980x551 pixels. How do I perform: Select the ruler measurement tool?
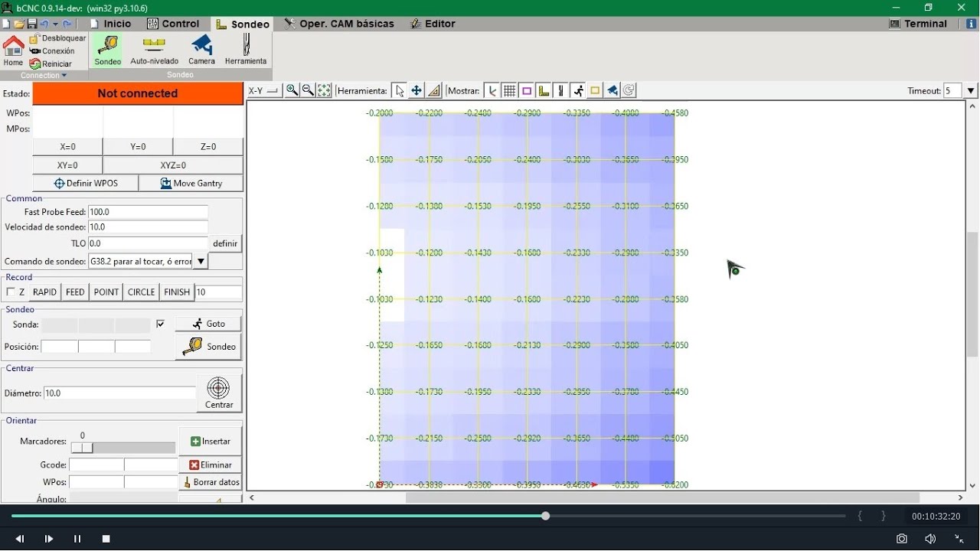tap(434, 90)
